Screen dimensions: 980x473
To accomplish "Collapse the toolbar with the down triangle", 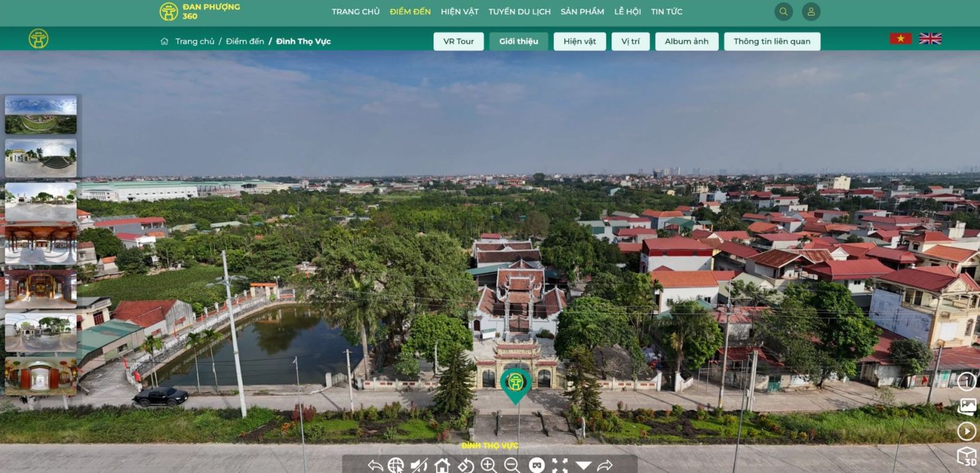I will click(583, 466).
